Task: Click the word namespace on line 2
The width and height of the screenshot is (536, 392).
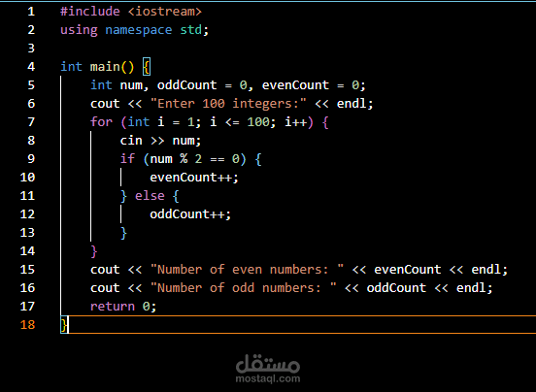Action: pos(139,30)
